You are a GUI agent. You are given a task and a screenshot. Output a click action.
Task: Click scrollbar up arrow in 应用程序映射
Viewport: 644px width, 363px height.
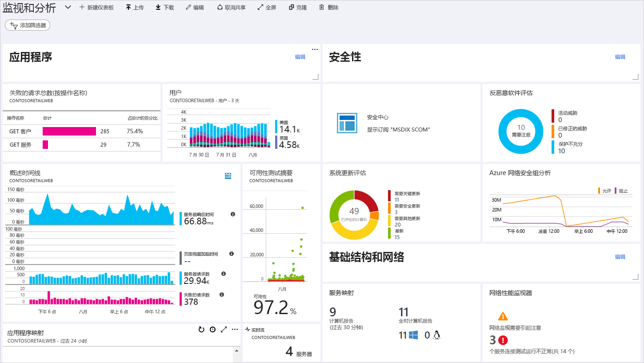(237, 351)
